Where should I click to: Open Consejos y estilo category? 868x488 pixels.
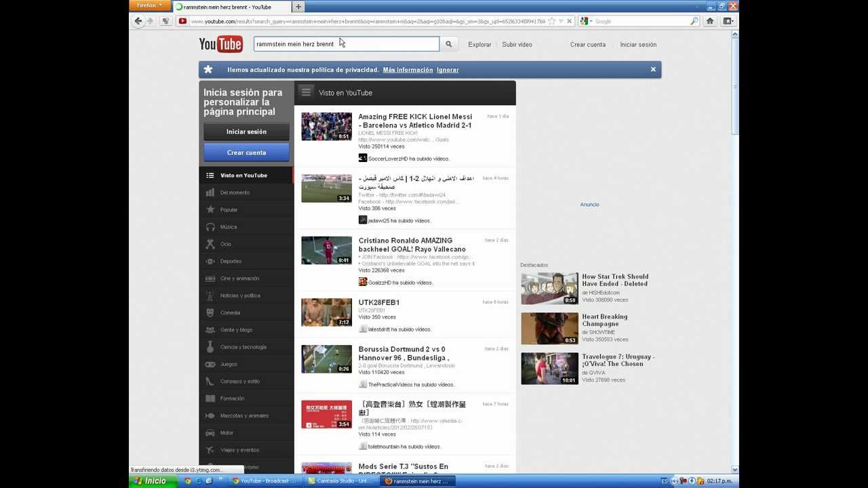(x=247, y=382)
